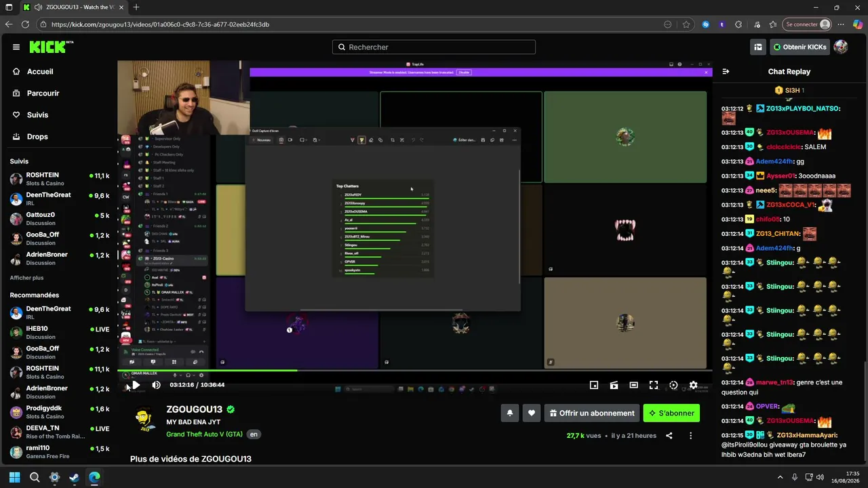Image resolution: width=868 pixels, height=488 pixels.
Task: Expand followed channels with Afficher plus
Action: (26, 278)
